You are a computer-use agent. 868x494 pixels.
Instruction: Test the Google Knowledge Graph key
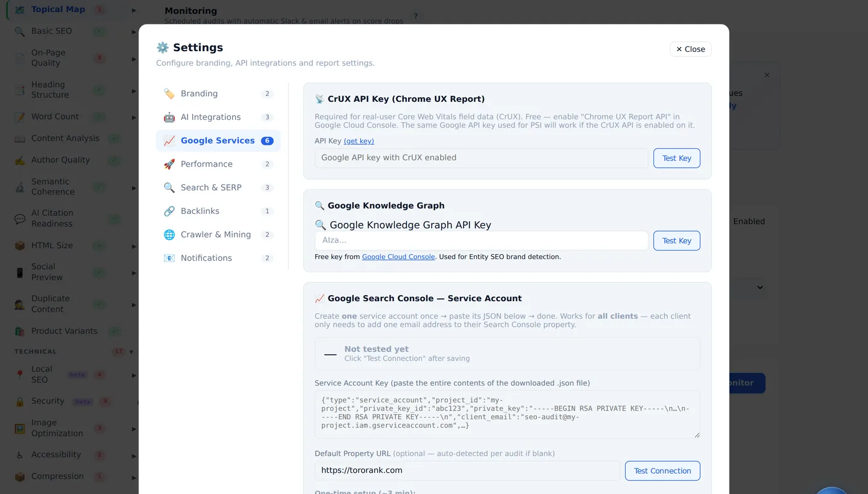(x=676, y=240)
